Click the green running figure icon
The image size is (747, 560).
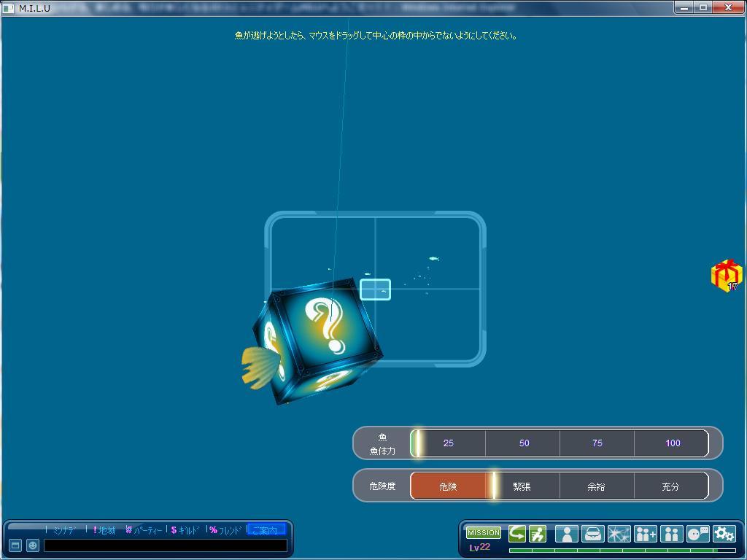tap(538, 534)
